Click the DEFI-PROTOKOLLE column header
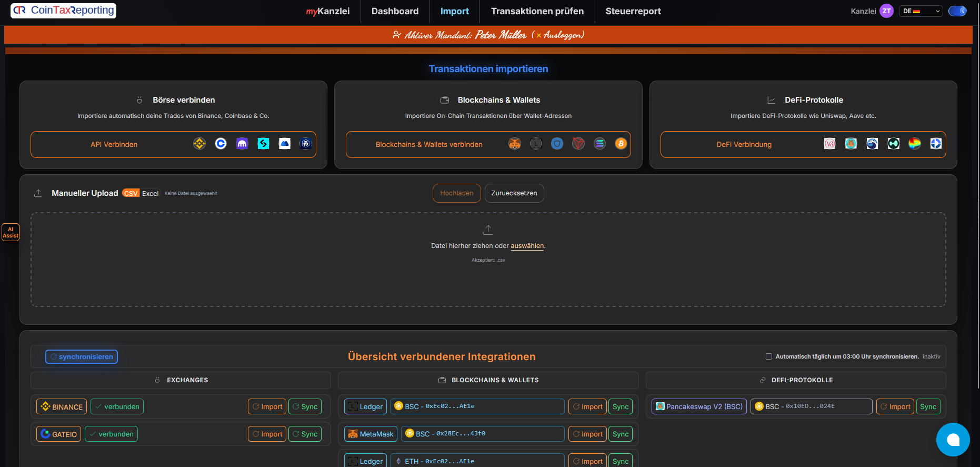Viewport: 980px width, 467px height. pos(796,380)
